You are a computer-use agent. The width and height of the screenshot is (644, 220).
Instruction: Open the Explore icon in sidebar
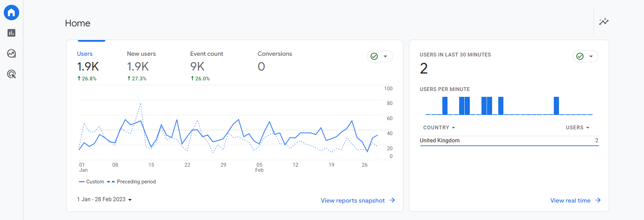(11, 53)
